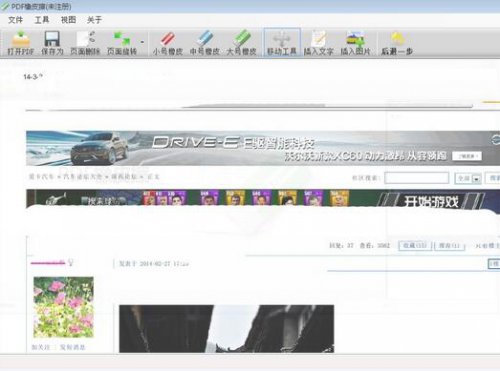Click the small button in the banner's corner
The image size is (500, 371).
(467, 156)
